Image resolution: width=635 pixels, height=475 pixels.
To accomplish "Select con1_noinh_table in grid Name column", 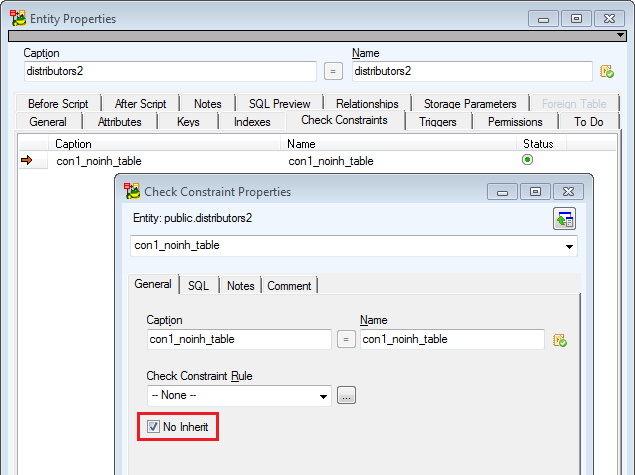I will pyautogui.click(x=331, y=161).
